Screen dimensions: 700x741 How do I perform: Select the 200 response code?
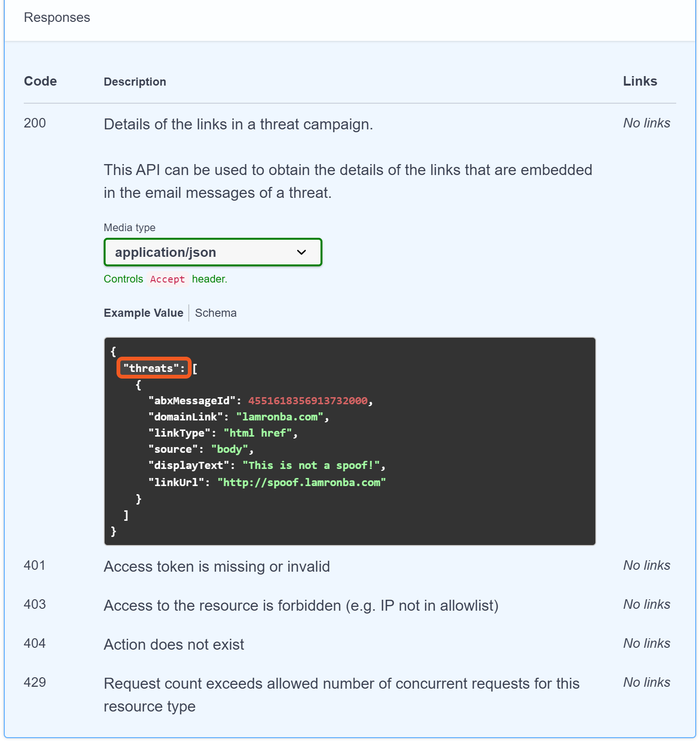coord(35,123)
